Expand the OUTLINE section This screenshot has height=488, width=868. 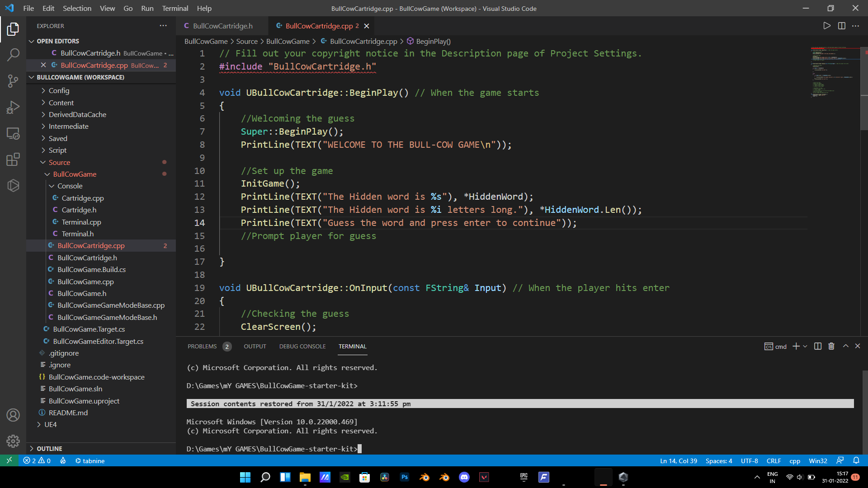click(49, 449)
